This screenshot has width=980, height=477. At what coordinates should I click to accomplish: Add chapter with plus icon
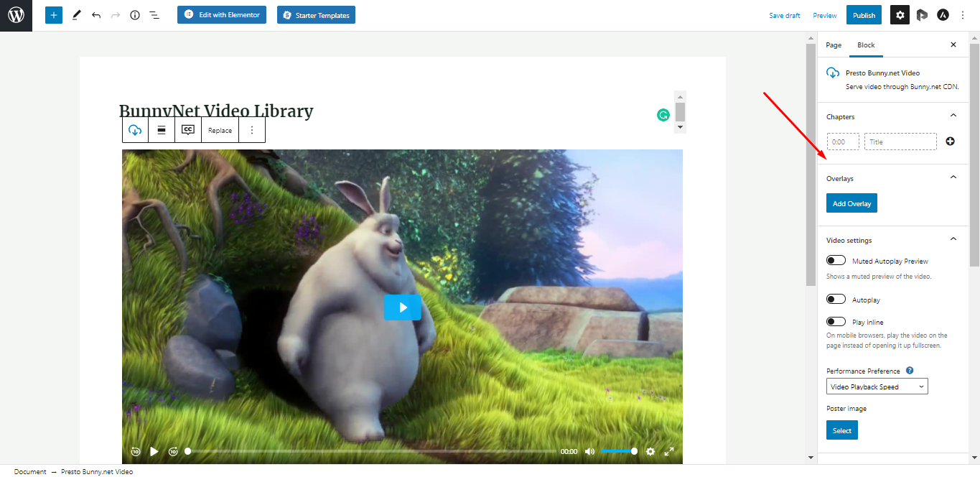(x=950, y=142)
